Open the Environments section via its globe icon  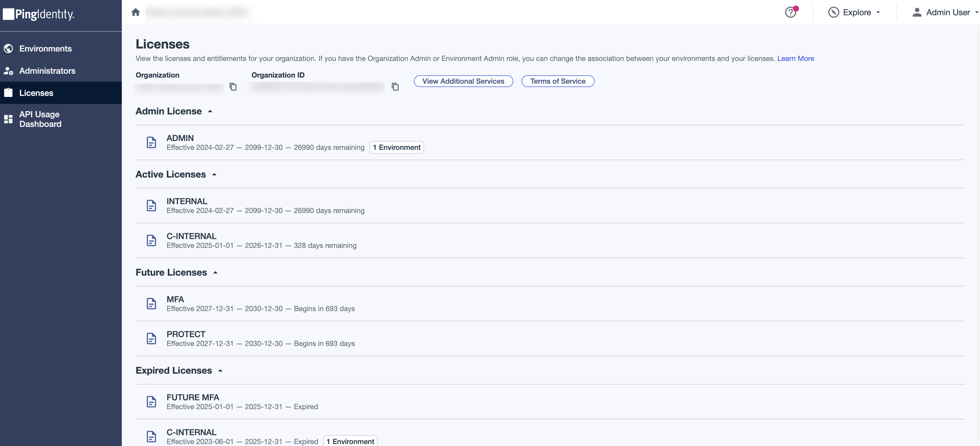[8, 49]
